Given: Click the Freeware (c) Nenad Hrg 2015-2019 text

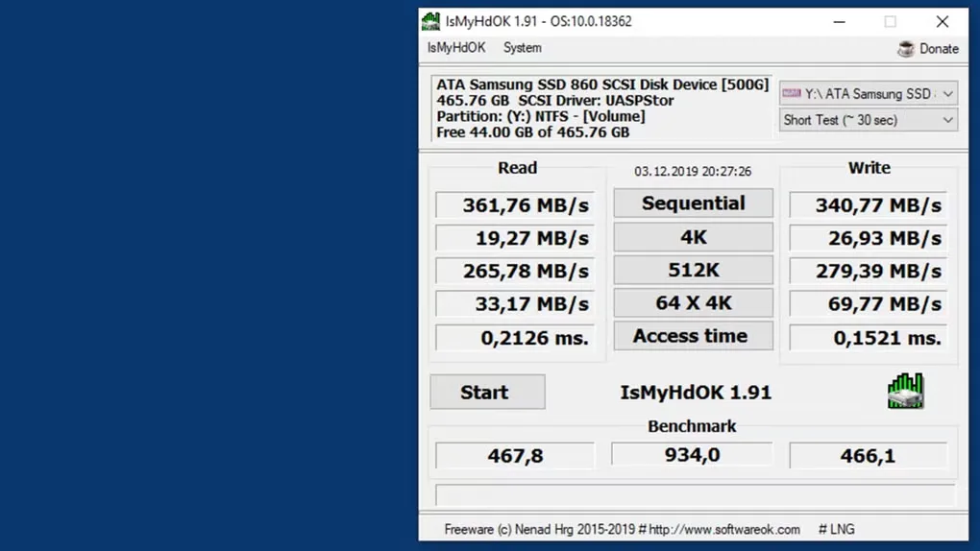Looking at the screenshot, I should coord(539,530).
